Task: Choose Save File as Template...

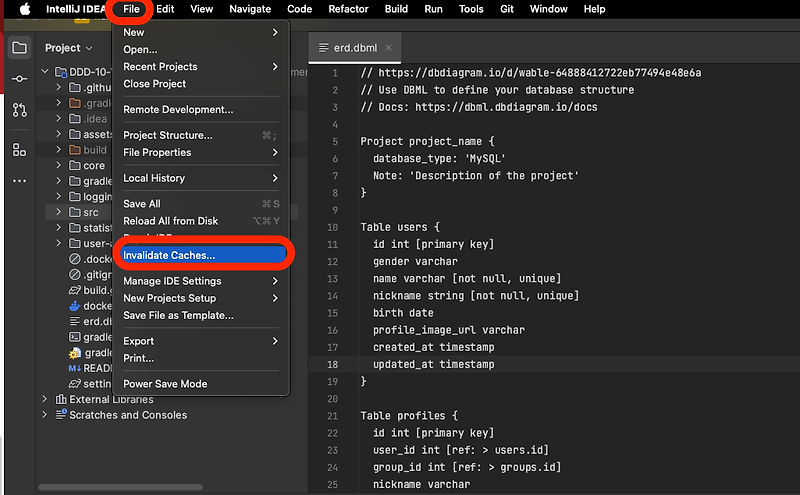Action: point(201,315)
